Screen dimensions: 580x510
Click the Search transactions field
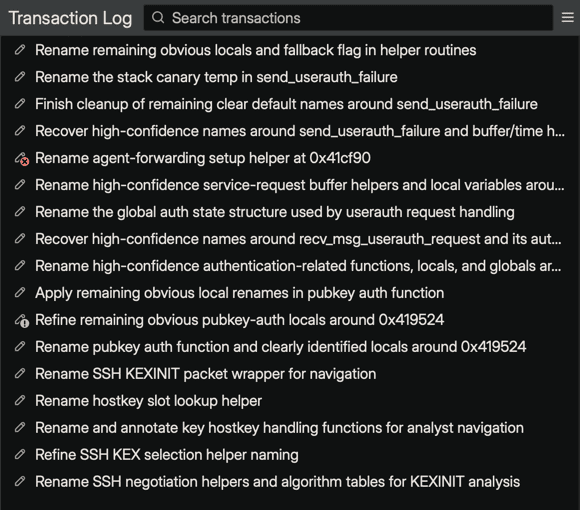(348, 18)
